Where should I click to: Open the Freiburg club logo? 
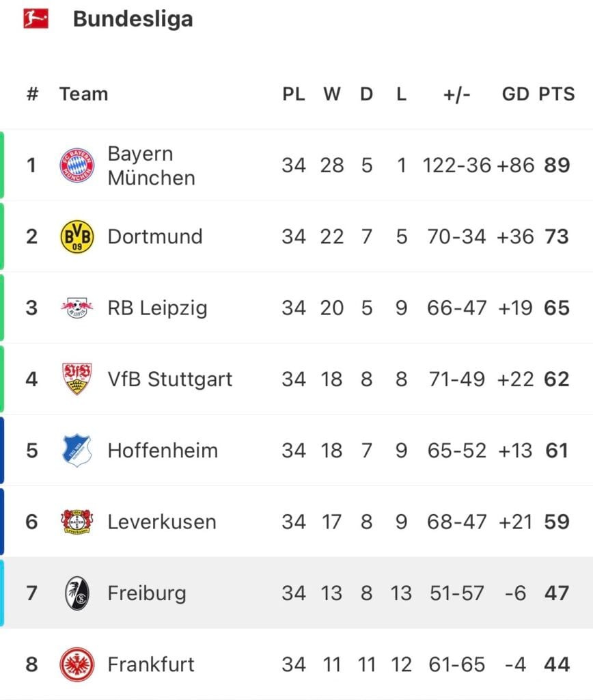[x=77, y=593]
